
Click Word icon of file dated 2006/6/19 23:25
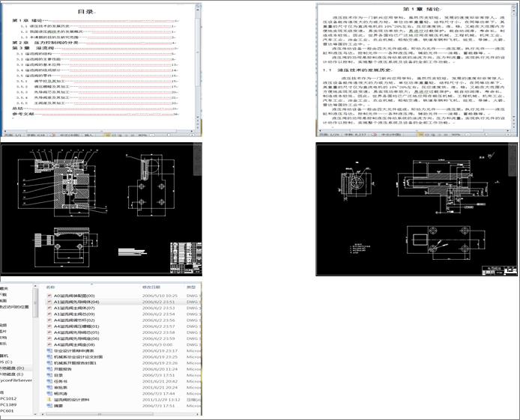(49, 356)
